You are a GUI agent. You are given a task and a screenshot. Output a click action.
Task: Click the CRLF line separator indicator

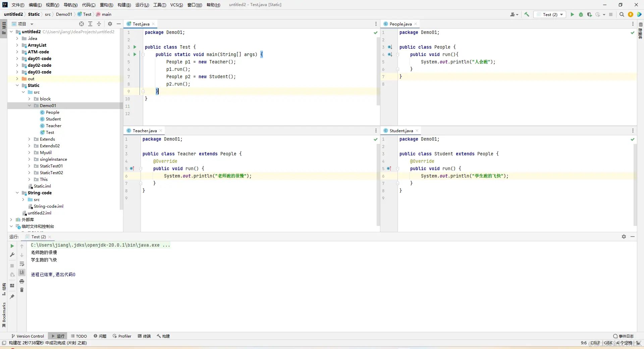point(595,343)
